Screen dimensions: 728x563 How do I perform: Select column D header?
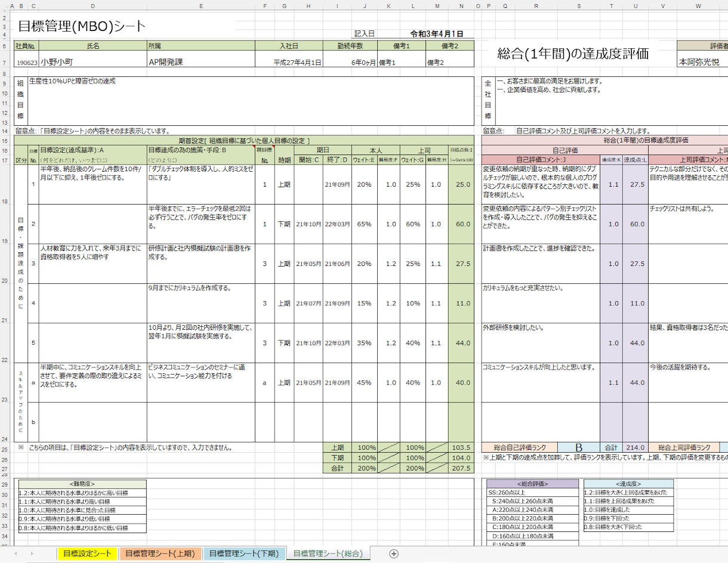coord(92,7)
